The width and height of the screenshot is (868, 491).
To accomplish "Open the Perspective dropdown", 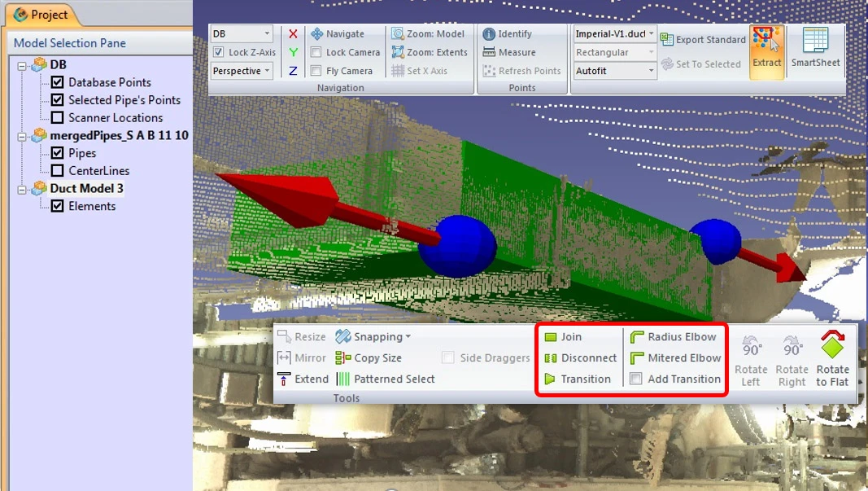I will pyautogui.click(x=241, y=70).
